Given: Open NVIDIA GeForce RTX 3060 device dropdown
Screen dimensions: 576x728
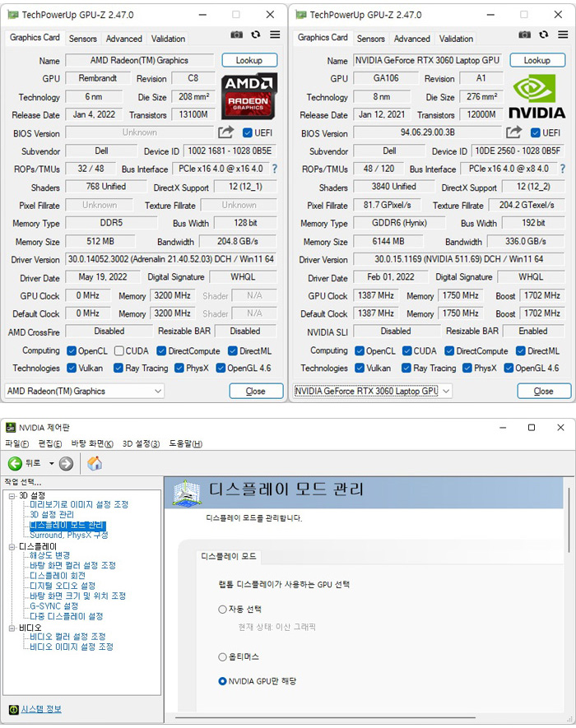Looking at the screenshot, I should (373, 391).
